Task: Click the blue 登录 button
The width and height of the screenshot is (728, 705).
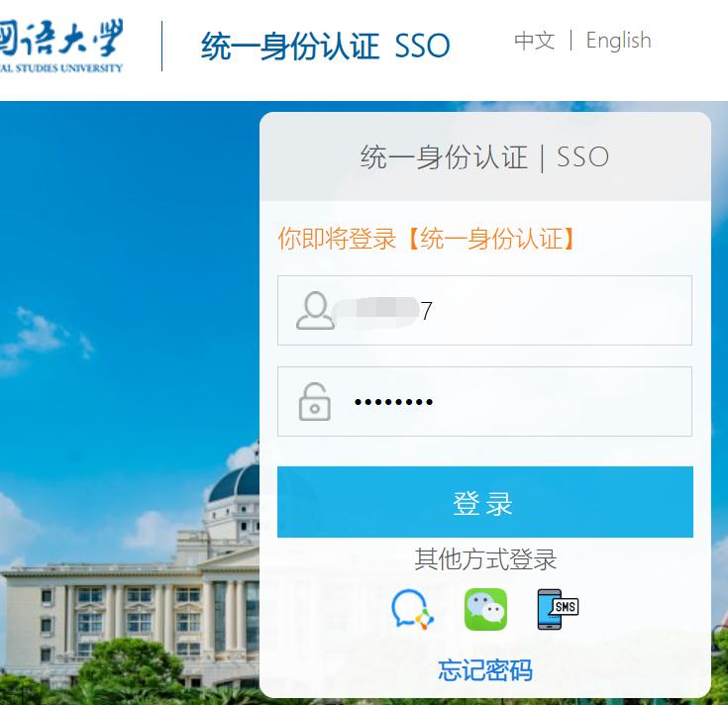Action: pyautogui.click(x=484, y=502)
